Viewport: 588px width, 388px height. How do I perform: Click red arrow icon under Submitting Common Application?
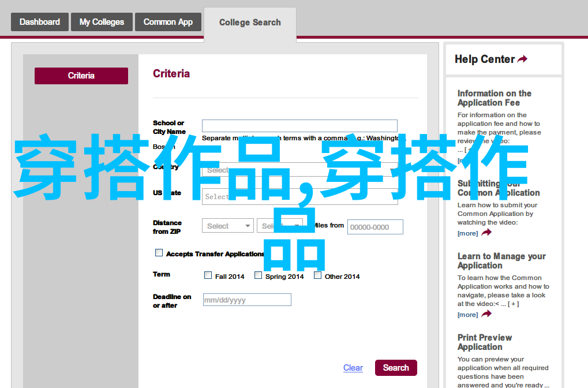coord(486,233)
